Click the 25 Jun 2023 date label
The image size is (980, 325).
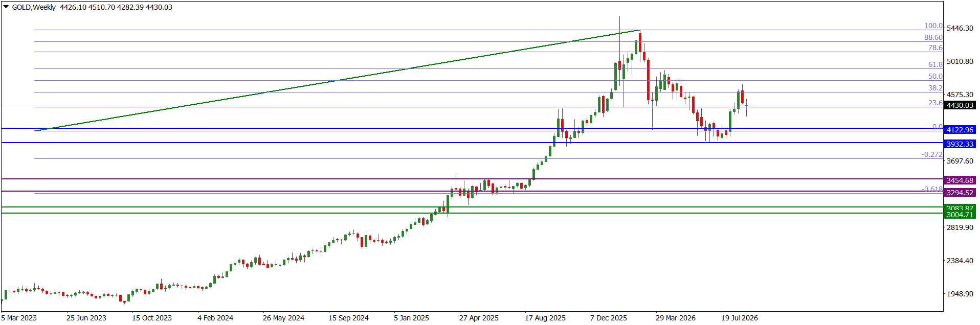[86, 318]
